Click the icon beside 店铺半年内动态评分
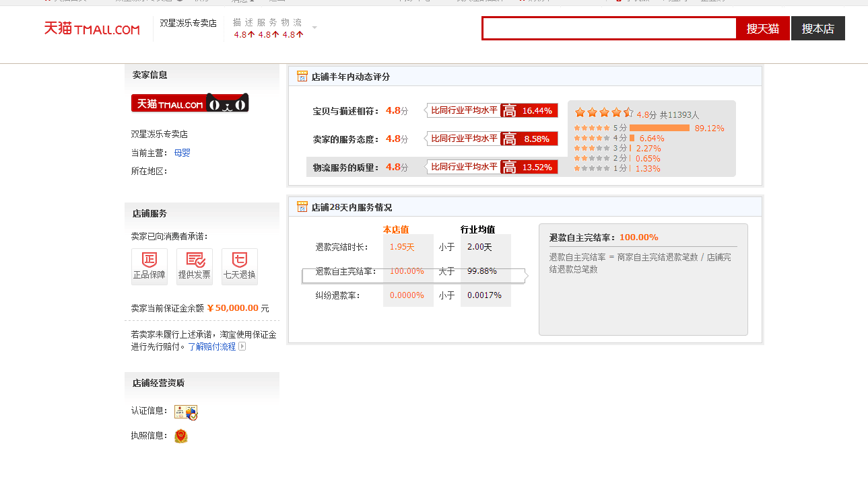Image resolution: width=868 pixels, height=477 pixels. 302,76
